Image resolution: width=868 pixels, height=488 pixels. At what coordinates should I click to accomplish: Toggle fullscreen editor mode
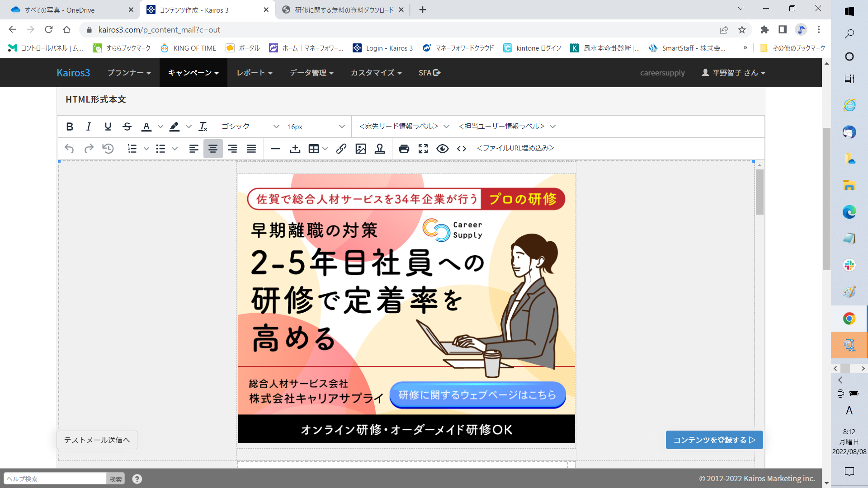click(x=423, y=149)
